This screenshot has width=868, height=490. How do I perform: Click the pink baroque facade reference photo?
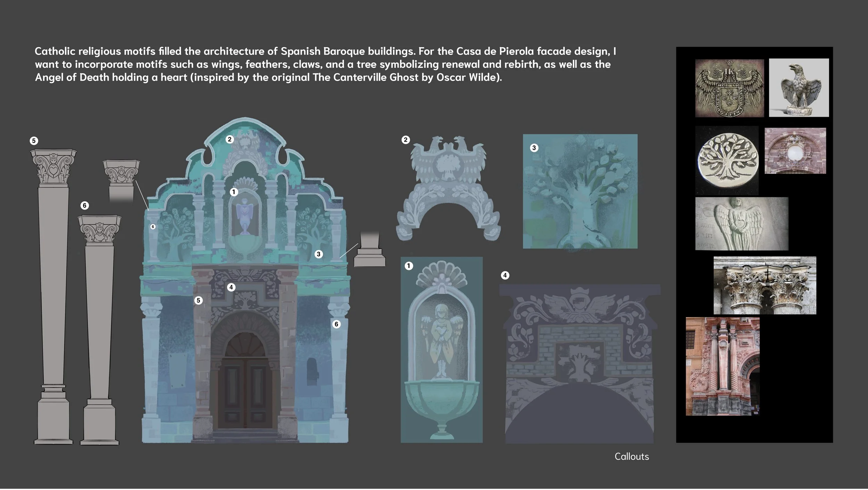[x=723, y=366]
